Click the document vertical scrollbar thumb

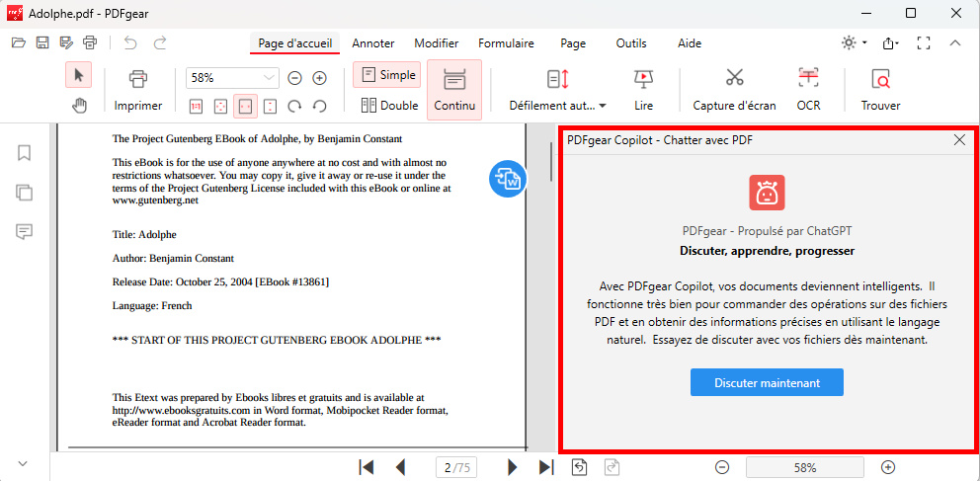550,162
